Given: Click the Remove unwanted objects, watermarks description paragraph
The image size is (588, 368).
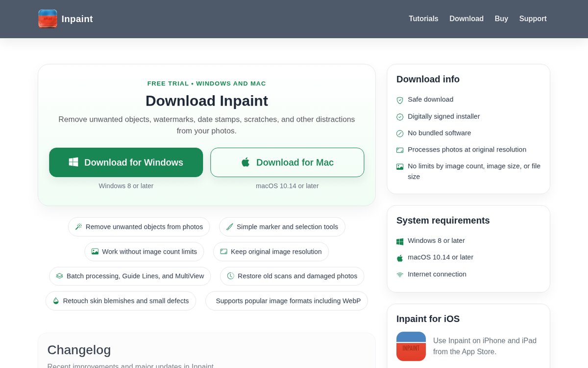Looking at the screenshot, I should pyautogui.click(x=207, y=125).
